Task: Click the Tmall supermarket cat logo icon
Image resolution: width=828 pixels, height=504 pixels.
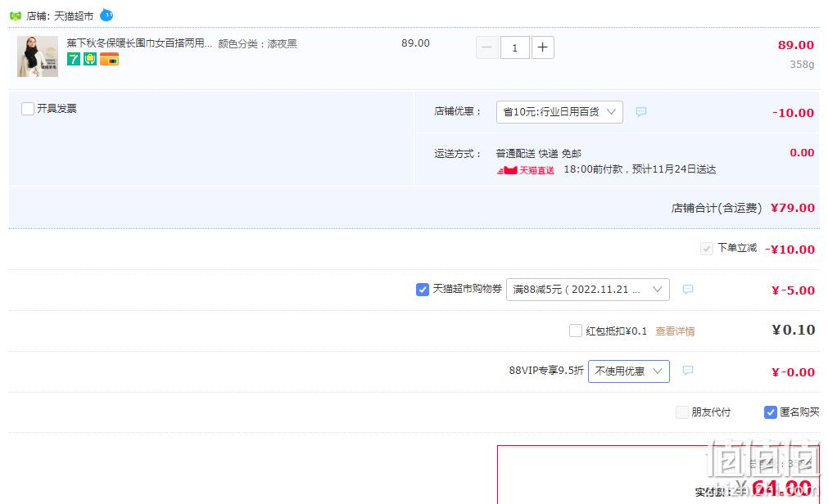Action: (x=16, y=16)
